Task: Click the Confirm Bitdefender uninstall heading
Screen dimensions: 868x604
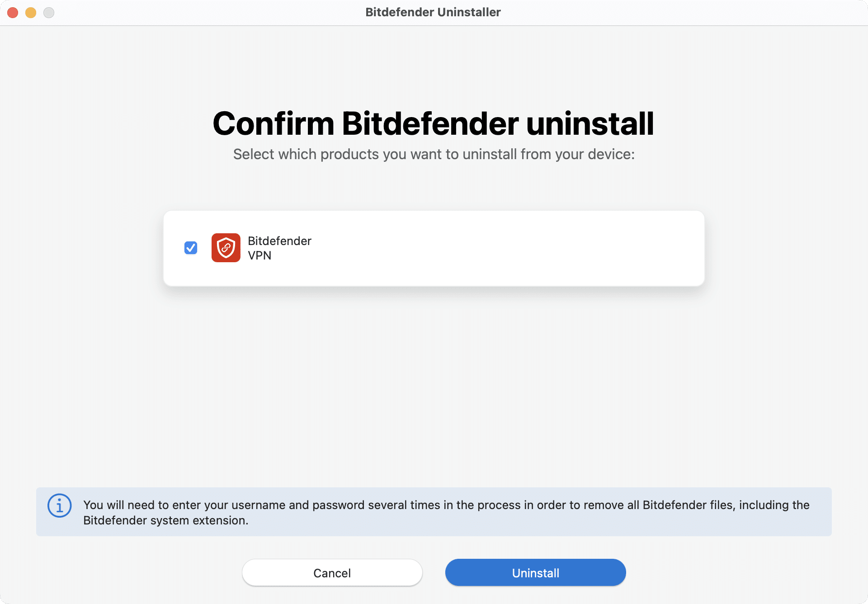Action: point(434,123)
